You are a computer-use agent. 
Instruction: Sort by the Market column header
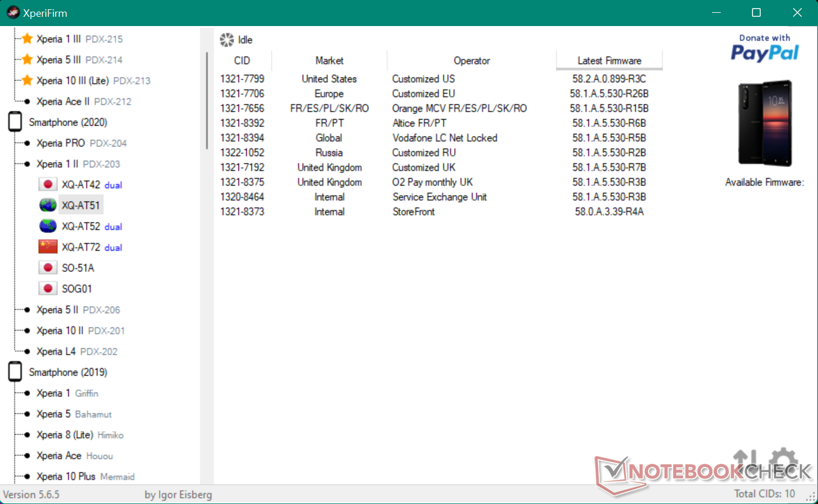click(x=329, y=61)
